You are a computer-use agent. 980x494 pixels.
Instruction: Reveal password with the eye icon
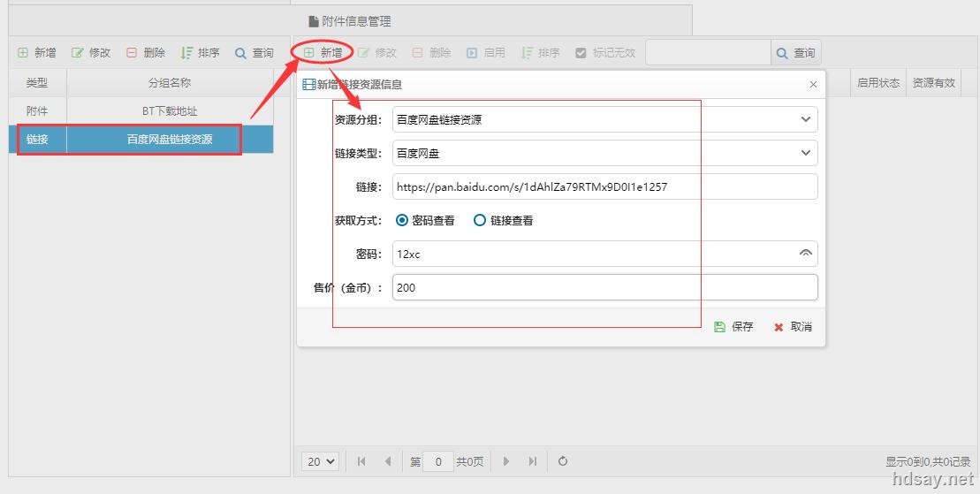pyautogui.click(x=805, y=254)
